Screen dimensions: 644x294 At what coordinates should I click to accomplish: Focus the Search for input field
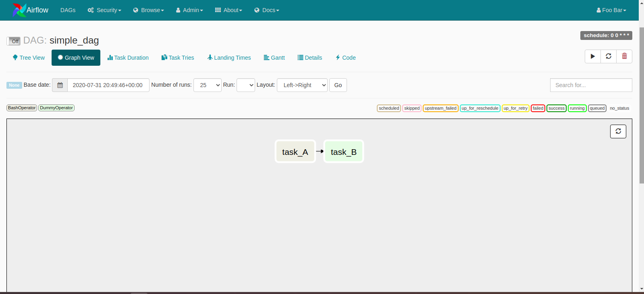point(590,85)
